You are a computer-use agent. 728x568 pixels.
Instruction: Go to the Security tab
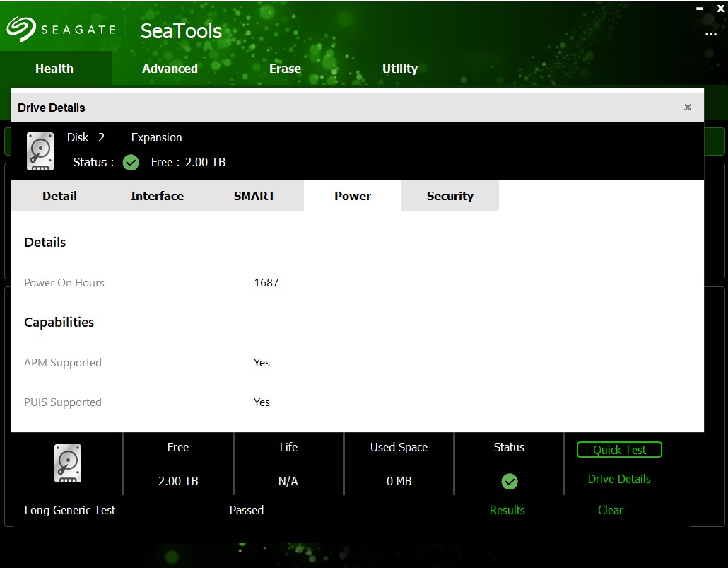pos(450,196)
